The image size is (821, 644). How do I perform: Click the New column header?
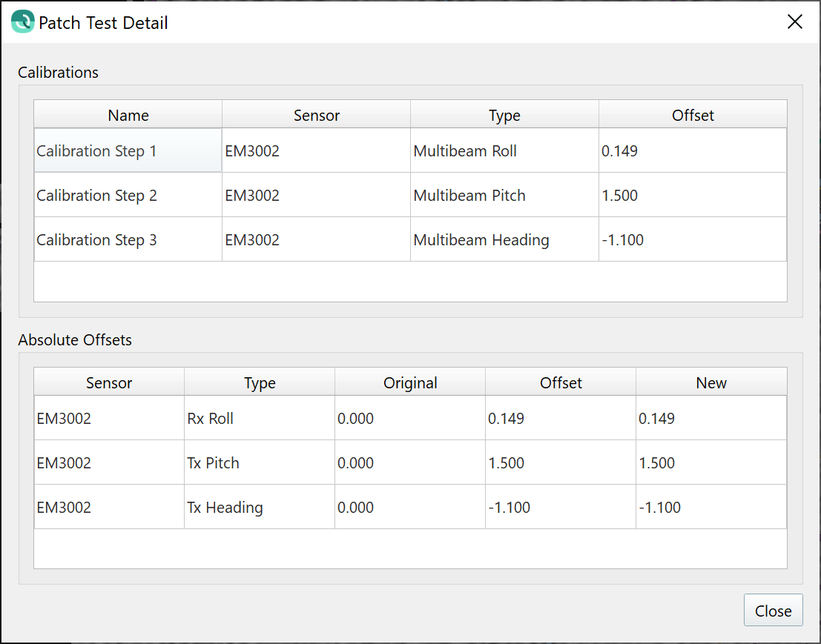711,382
